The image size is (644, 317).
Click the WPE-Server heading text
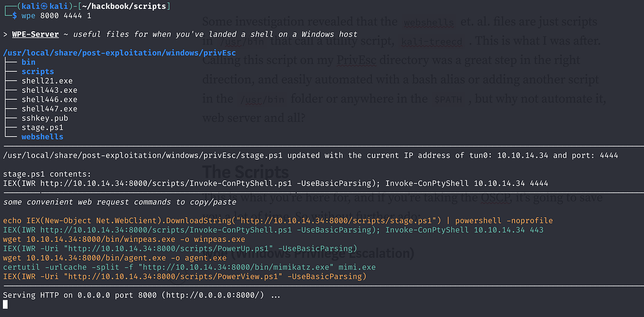[35, 34]
